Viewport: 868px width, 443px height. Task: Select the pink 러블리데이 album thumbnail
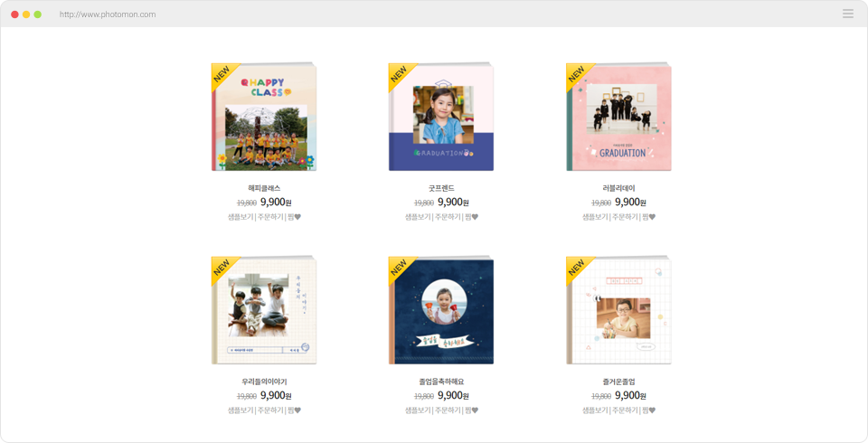point(618,117)
